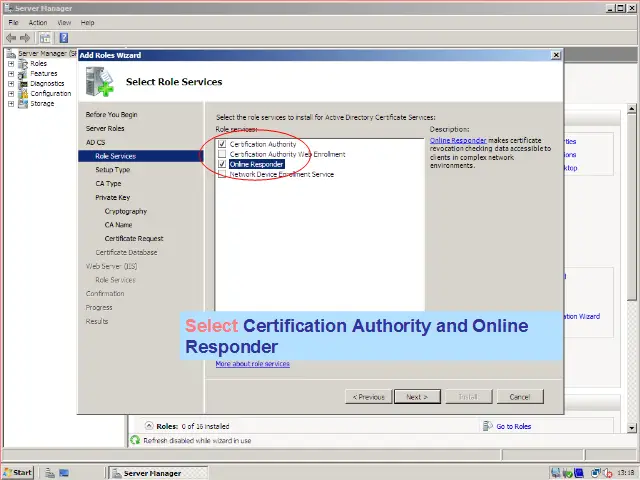
Task: Collapse the Roles summary section chevron
Action: pos(149,426)
